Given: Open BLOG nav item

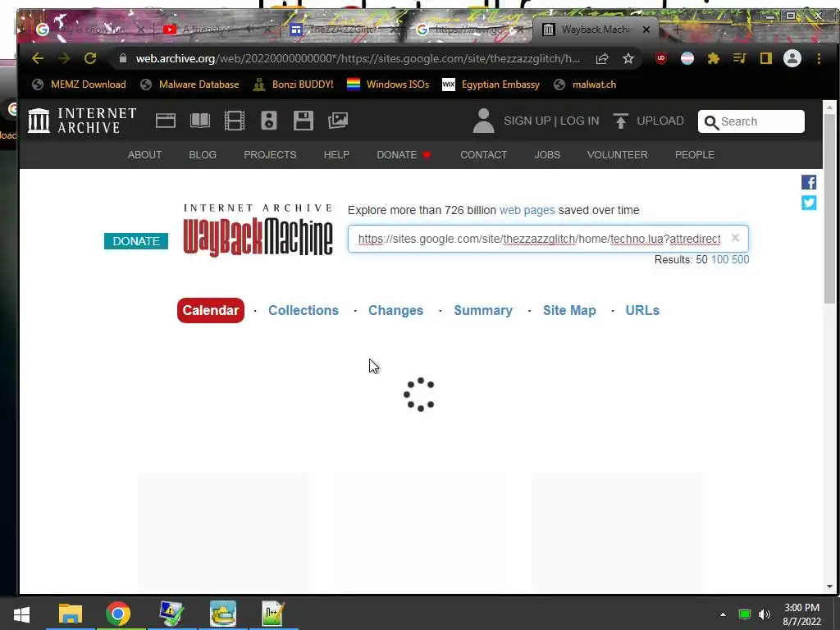Looking at the screenshot, I should [203, 155].
